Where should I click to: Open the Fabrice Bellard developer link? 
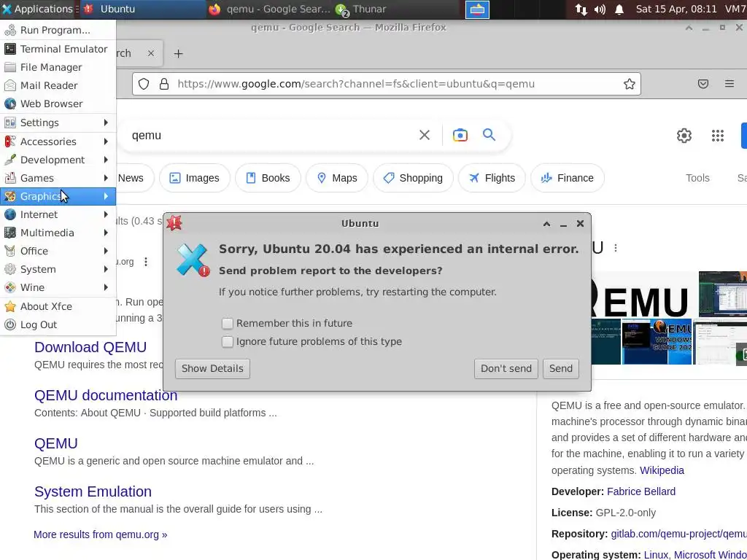pos(641,491)
